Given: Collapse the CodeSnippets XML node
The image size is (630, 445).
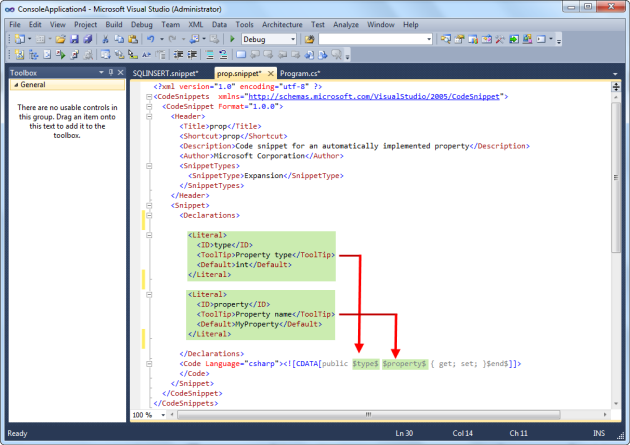Looking at the screenshot, I should tap(148, 97).
